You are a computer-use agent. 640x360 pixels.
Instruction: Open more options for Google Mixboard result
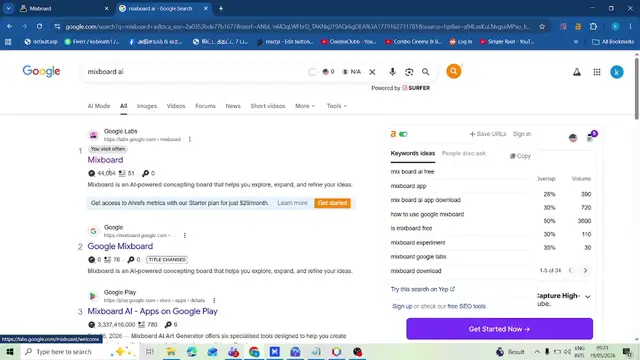tap(185, 236)
